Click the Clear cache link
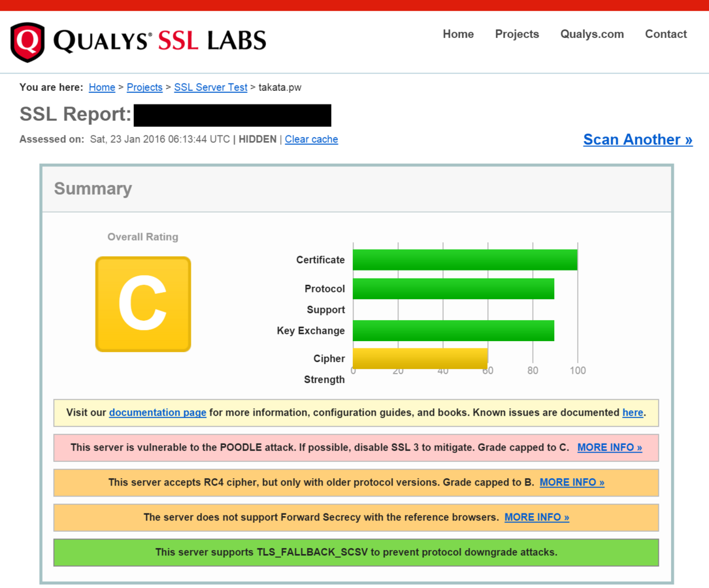The image size is (709, 588). point(311,139)
